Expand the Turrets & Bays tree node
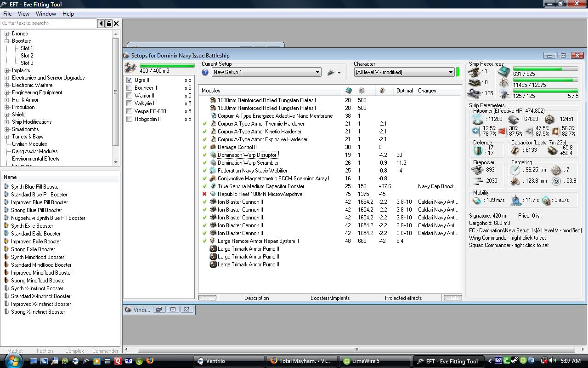Screen dimensions: 588x368 click(7, 137)
